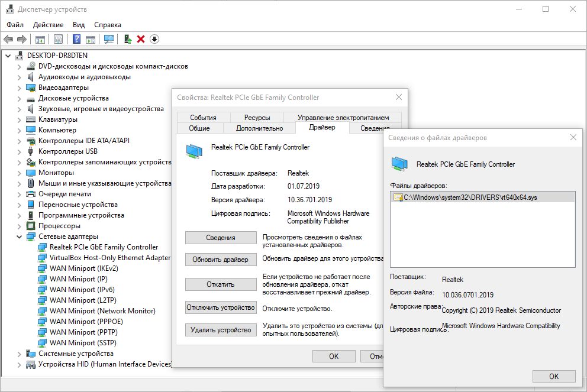Expand DVD-дисководы tree node arrow
The image size is (587, 392).
(x=19, y=67)
